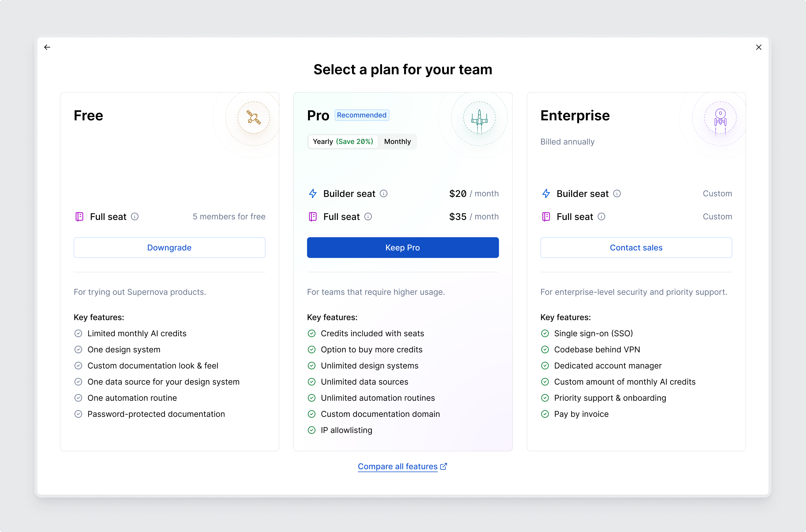Image resolution: width=806 pixels, height=532 pixels.
Task: Click Enterprise Full seat info icon
Action: coord(601,216)
